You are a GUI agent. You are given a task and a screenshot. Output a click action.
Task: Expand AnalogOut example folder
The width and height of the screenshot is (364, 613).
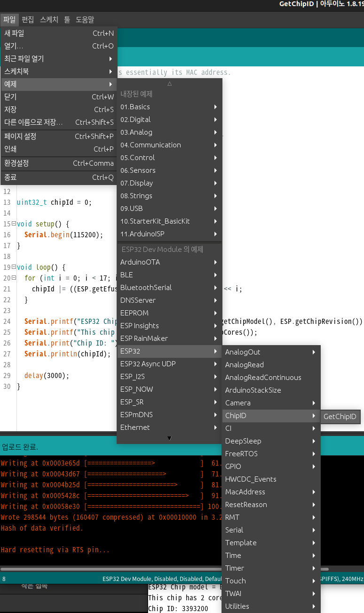271,352
